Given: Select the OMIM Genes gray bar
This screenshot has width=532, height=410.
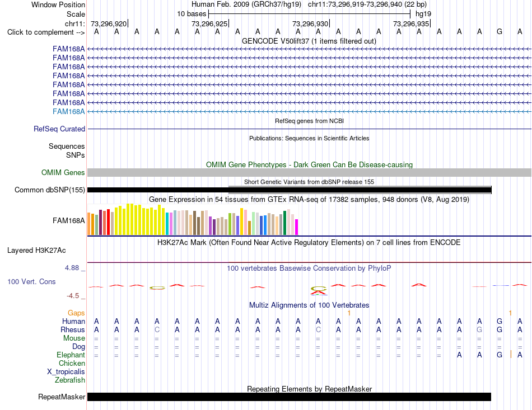Looking at the screenshot, I should pos(309,172).
